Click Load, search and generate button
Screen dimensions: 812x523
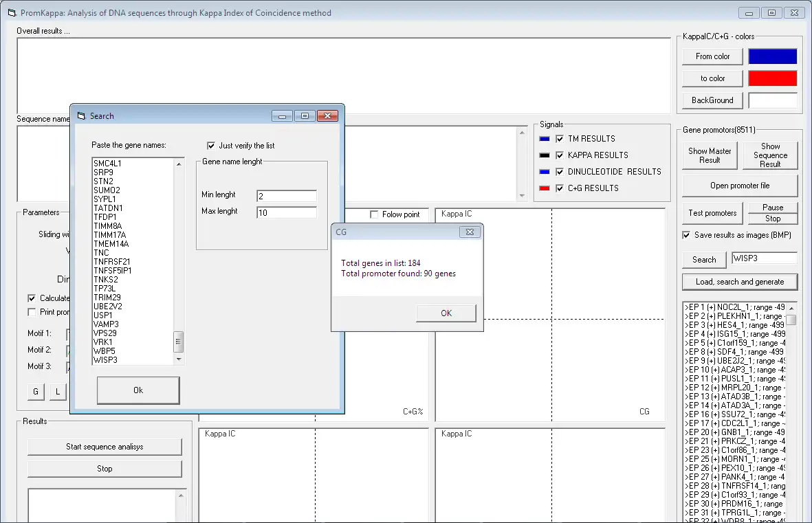pos(740,282)
